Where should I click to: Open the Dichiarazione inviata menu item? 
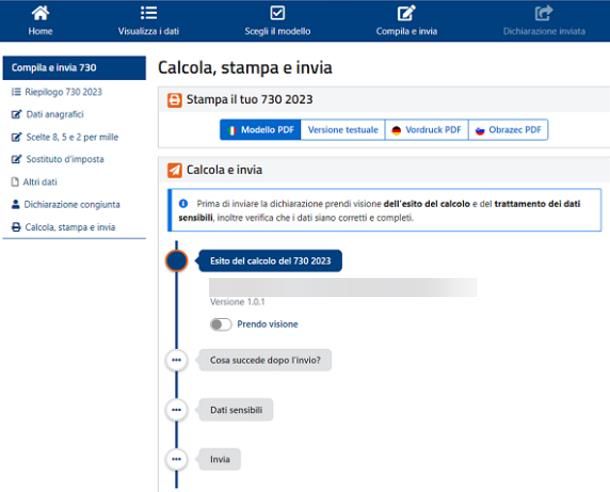pos(544,21)
